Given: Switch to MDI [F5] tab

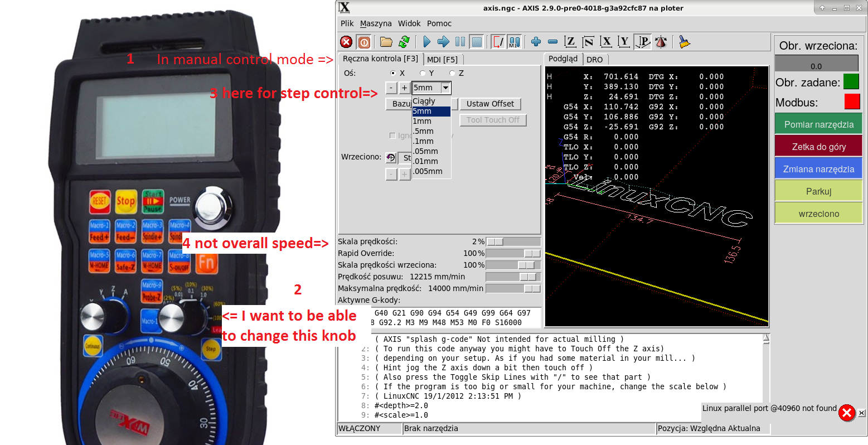Looking at the screenshot, I should tap(443, 60).
